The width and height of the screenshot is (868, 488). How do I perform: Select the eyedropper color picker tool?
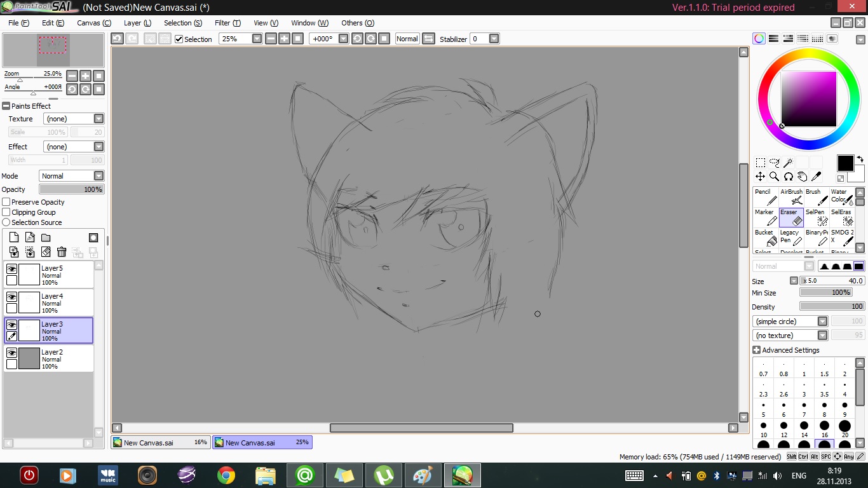click(x=817, y=177)
